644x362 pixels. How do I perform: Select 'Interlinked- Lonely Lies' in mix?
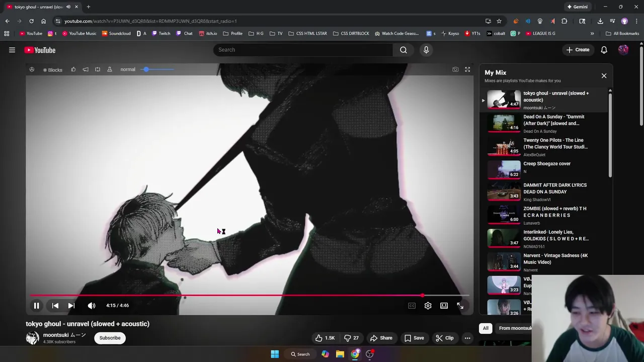544,239
